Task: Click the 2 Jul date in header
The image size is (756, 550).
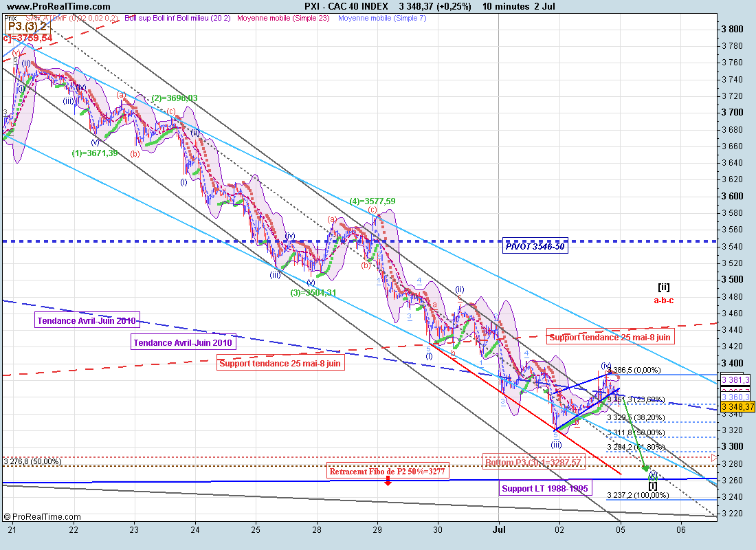Action: (x=545, y=6)
